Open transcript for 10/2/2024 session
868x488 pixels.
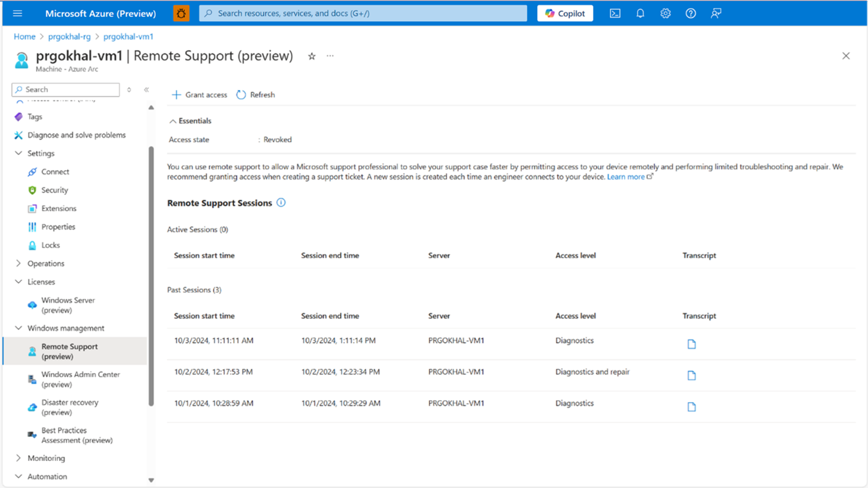691,375
